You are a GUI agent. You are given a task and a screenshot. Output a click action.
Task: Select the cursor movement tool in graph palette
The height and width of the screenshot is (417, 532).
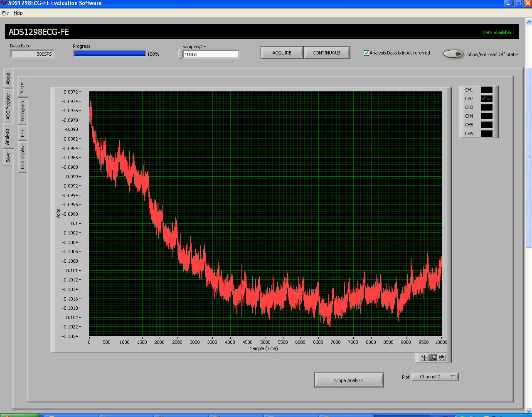pyautogui.click(x=424, y=358)
